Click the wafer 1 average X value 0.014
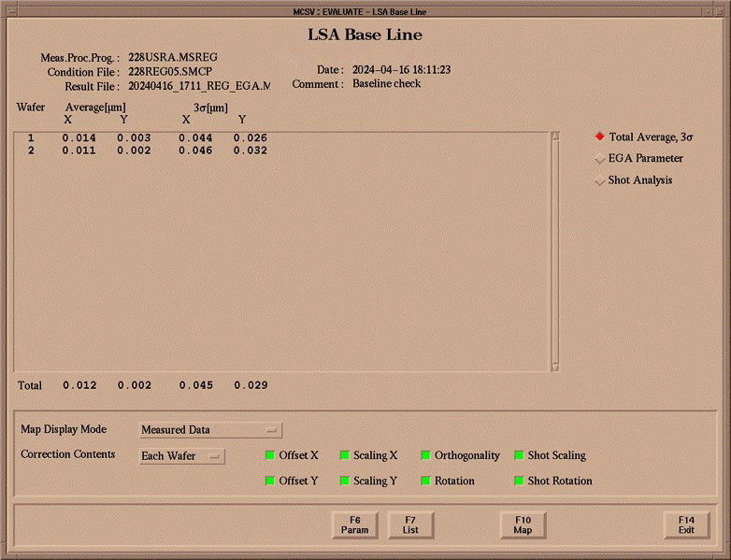Image resolution: width=731 pixels, height=560 pixels. pyautogui.click(x=79, y=138)
